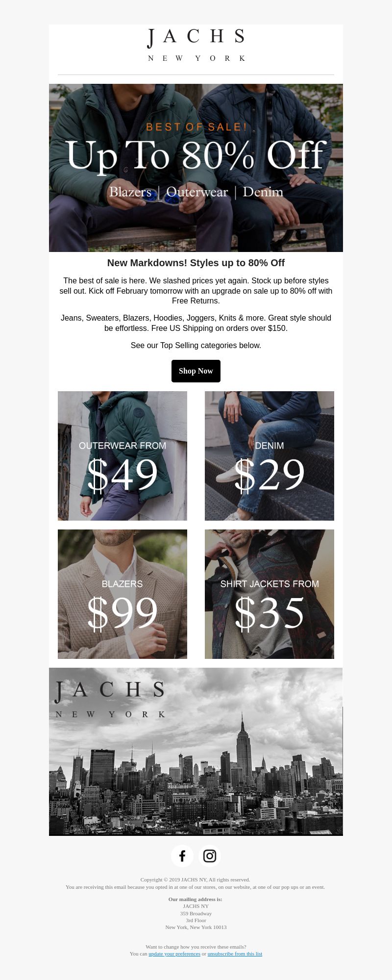Viewport: 392px width, 980px height.
Task: Click the mailing address block
Action: [x=196, y=913]
